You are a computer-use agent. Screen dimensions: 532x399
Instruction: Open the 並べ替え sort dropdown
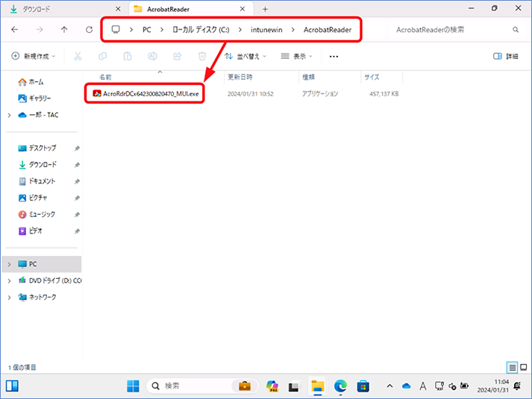point(245,56)
